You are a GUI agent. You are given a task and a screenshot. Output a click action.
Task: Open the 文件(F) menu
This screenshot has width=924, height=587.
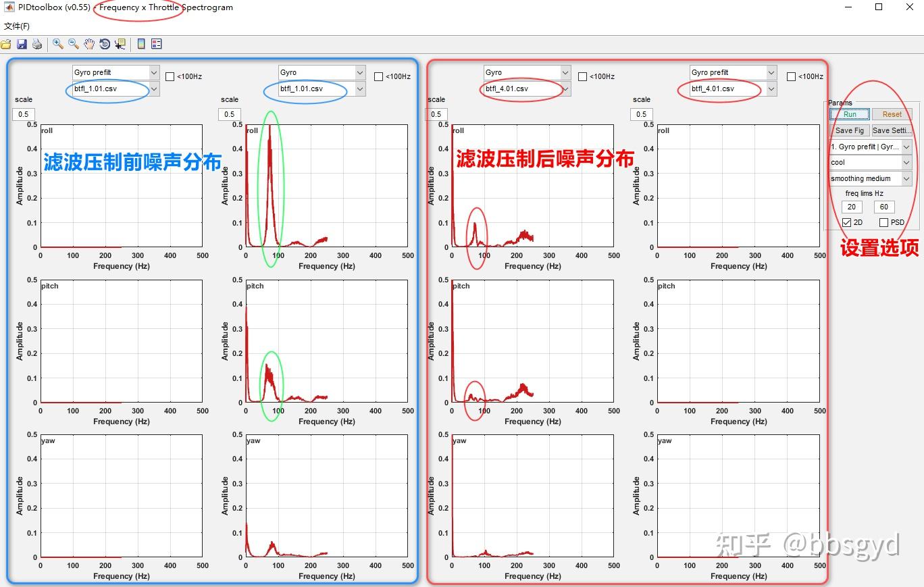tap(17, 26)
